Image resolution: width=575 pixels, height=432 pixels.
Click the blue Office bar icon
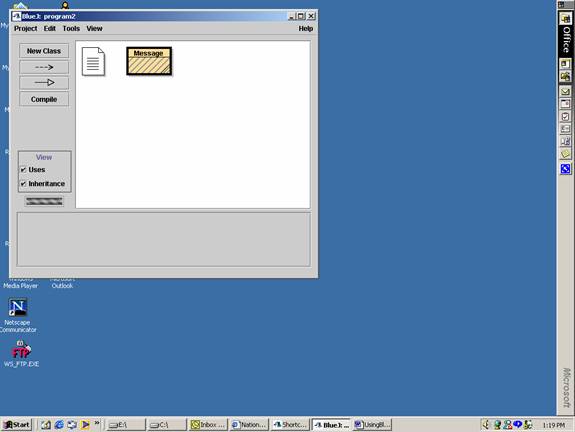click(565, 169)
